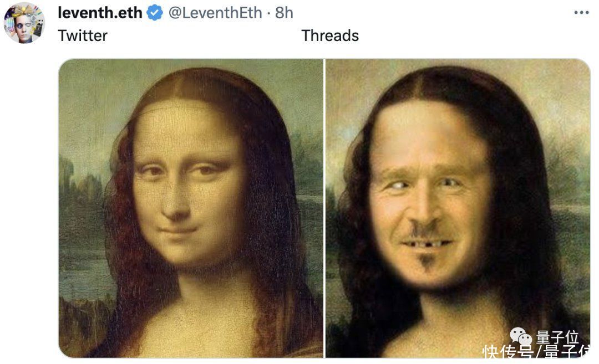Open the leventh.eth display name
Screen dimensions: 599x364
click(100, 13)
